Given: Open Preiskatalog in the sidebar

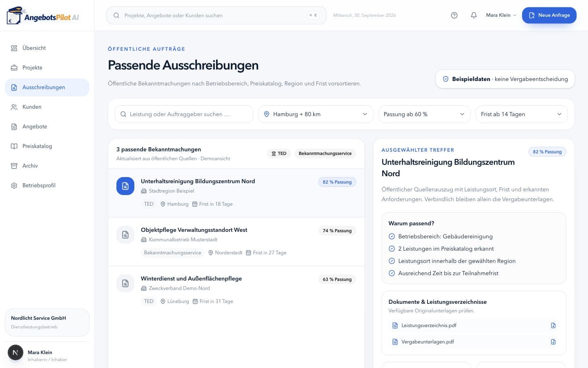Looking at the screenshot, I should pyautogui.click(x=47, y=146).
